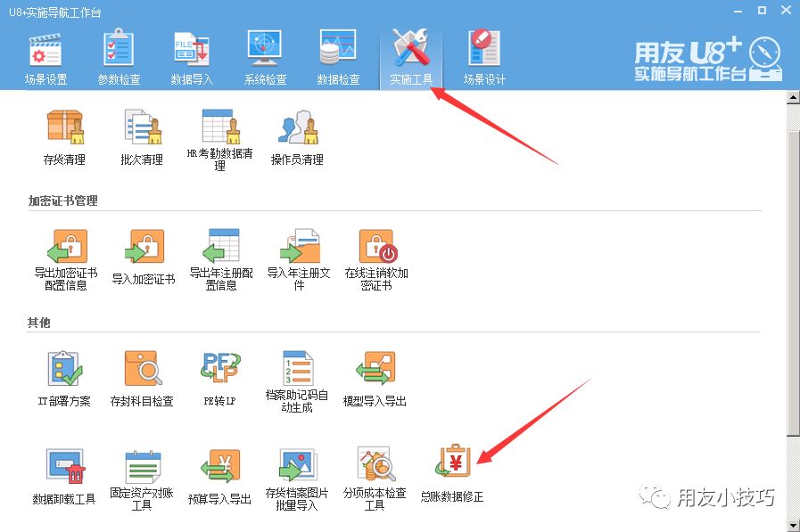This screenshot has height=532, width=800.
Task: Close the U8+实施导航工作台 window
Action: pos(787,10)
